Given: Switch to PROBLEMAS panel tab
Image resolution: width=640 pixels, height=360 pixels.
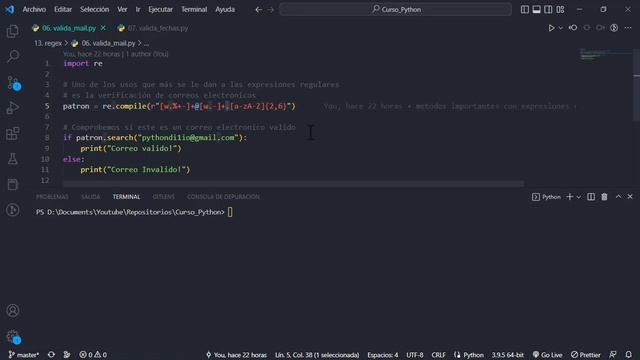Looking at the screenshot, I should click(52, 197).
